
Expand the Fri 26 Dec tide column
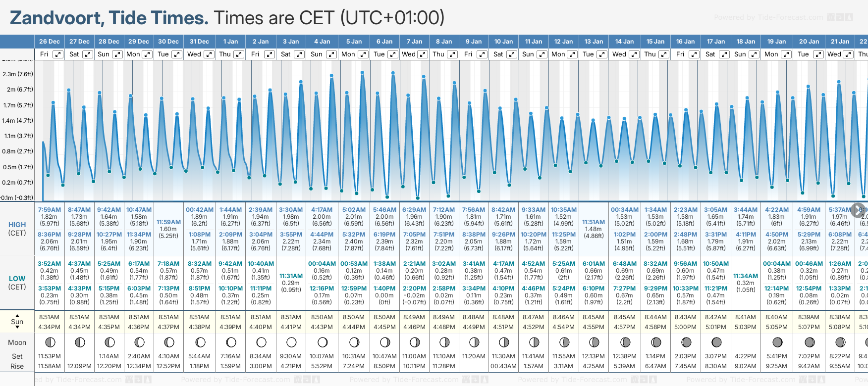pos(58,54)
